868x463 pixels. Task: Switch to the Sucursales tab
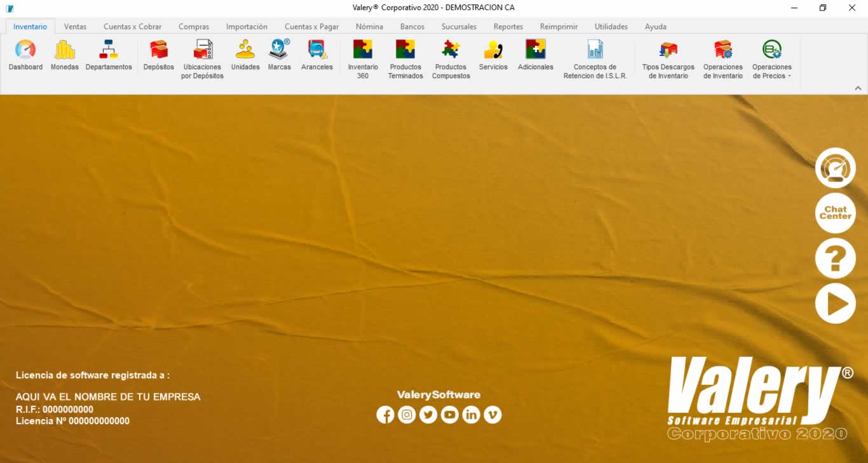pos(459,27)
